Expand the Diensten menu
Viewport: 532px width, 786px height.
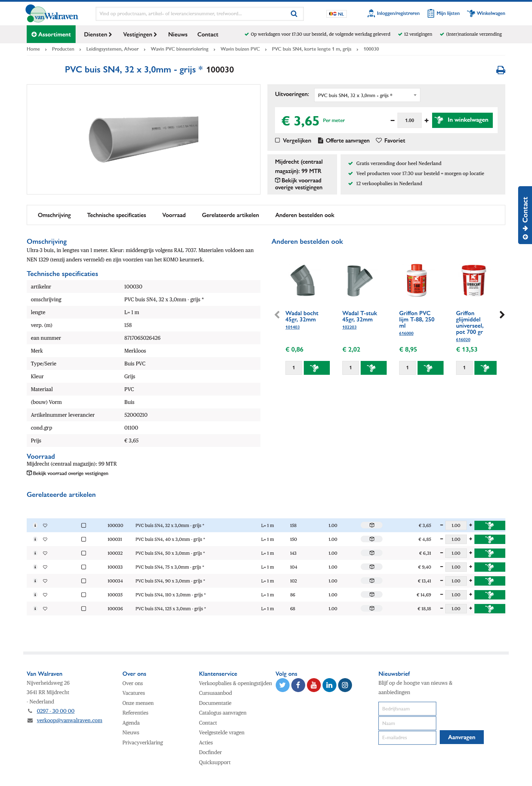tap(98, 34)
